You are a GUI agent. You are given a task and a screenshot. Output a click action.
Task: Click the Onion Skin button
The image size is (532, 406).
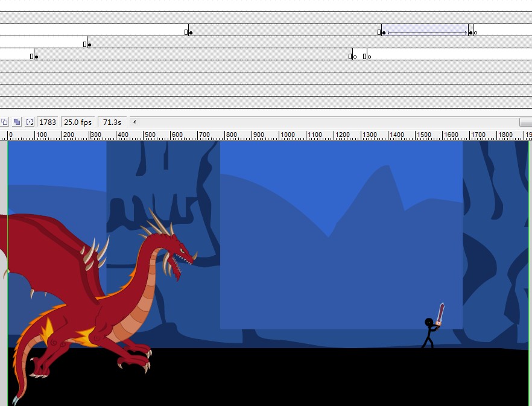4,122
